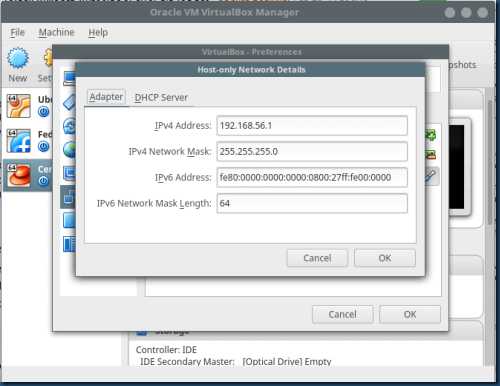Select the Ubuntu VM icon in list

pyautogui.click(x=19, y=106)
